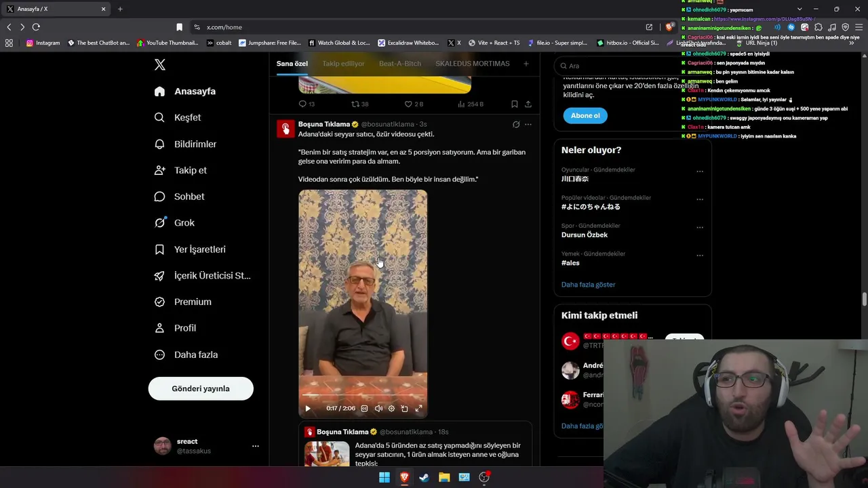Like the post with 2 B likes
The width and height of the screenshot is (868, 488).
coord(408,104)
